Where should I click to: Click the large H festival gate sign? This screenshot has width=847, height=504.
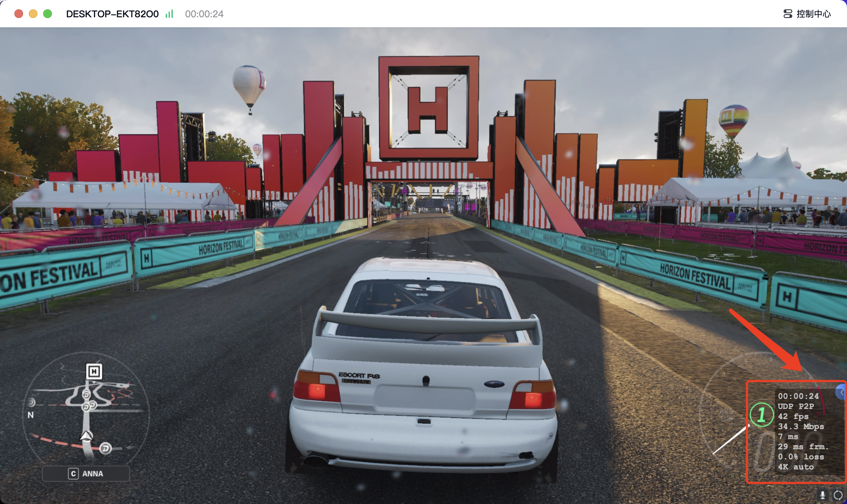[429, 107]
